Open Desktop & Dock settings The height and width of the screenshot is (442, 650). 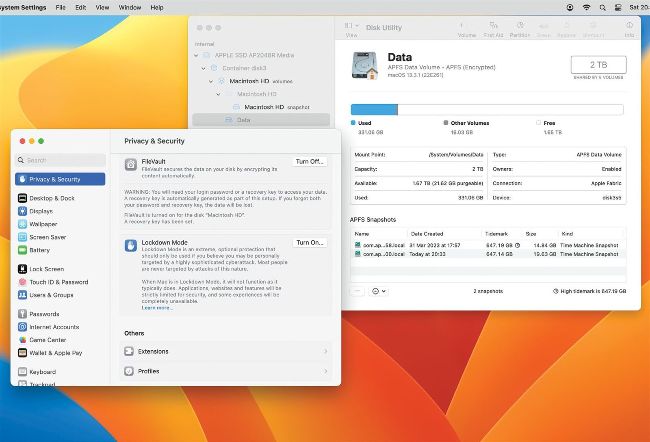pos(50,198)
